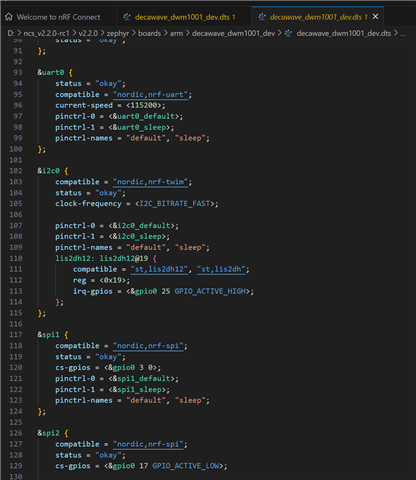The image size is (416, 480).
Task: Click &spi1_default reference
Action: point(141,379)
